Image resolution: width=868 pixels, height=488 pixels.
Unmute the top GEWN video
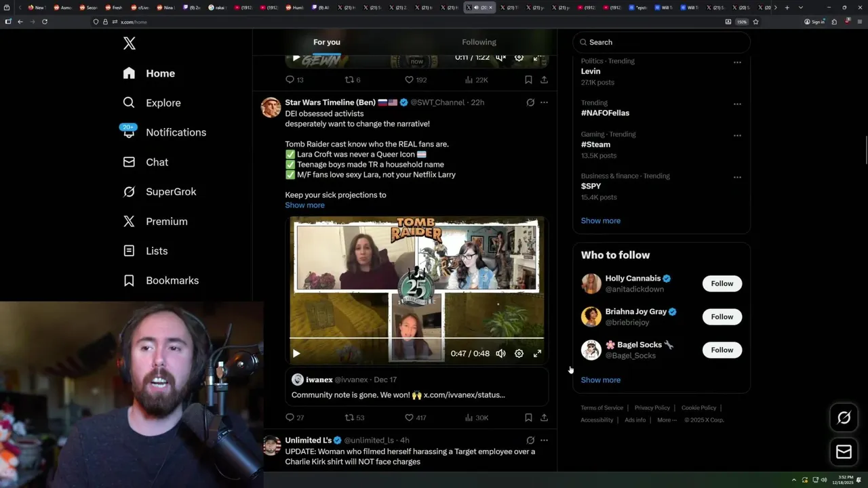[x=500, y=58]
